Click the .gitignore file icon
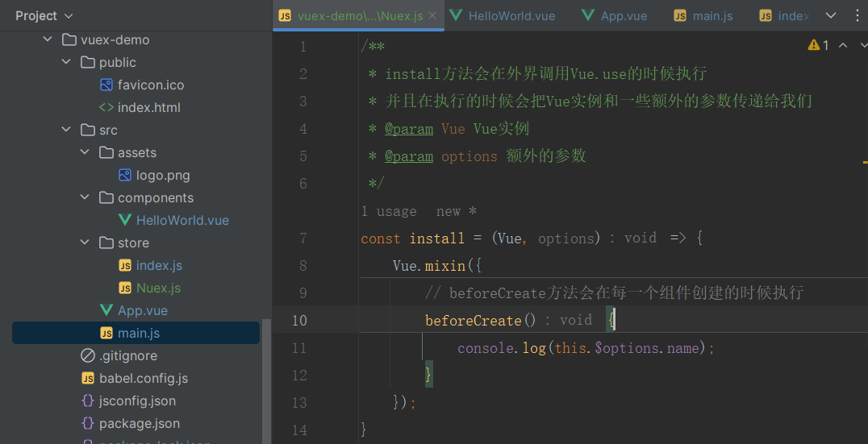 coord(87,355)
